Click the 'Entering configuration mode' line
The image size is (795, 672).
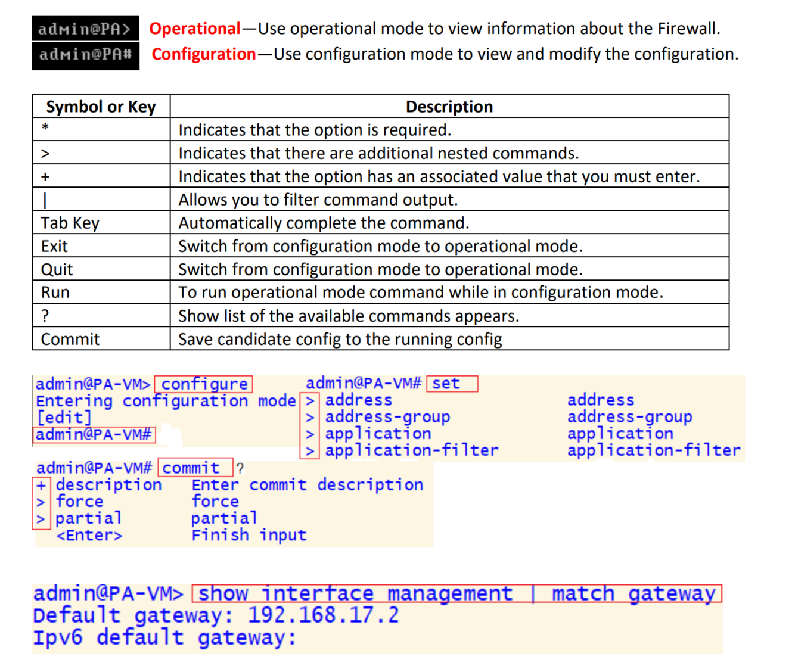(166, 401)
